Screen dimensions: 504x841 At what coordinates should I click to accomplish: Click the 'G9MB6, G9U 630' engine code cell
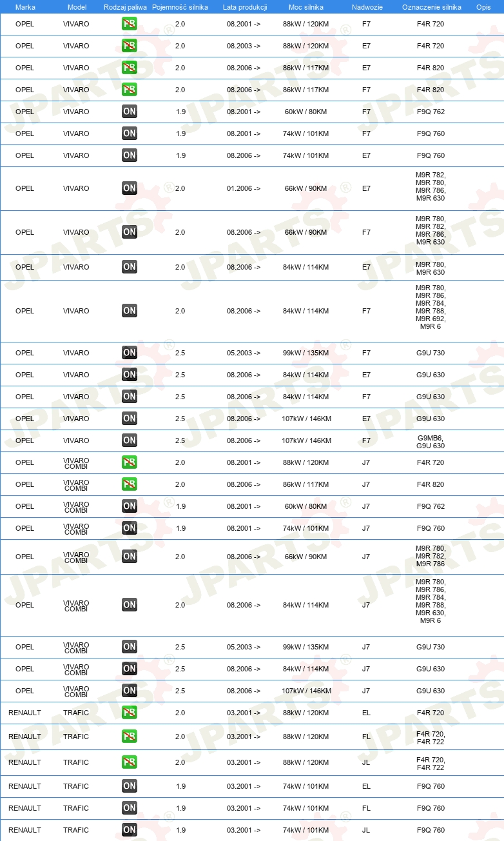(431, 442)
